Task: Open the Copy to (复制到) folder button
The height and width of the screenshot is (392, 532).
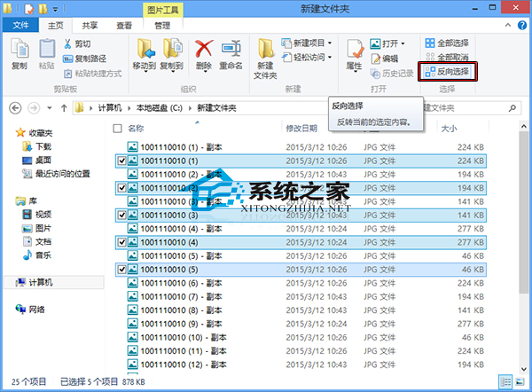Action: [172, 54]
